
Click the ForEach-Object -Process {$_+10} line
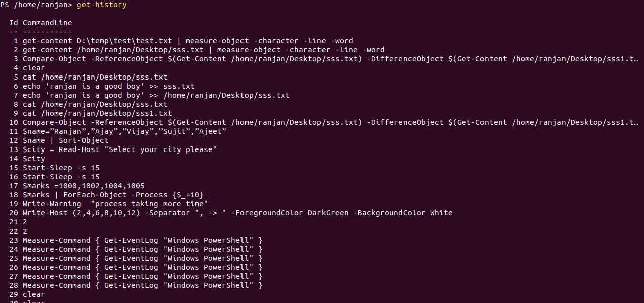click(x=113, y=195)
